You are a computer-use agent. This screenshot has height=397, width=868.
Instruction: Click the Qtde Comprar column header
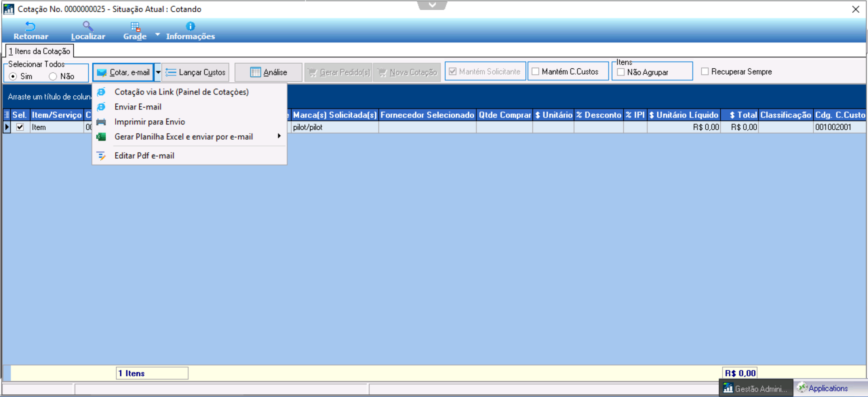pos(505,115)
